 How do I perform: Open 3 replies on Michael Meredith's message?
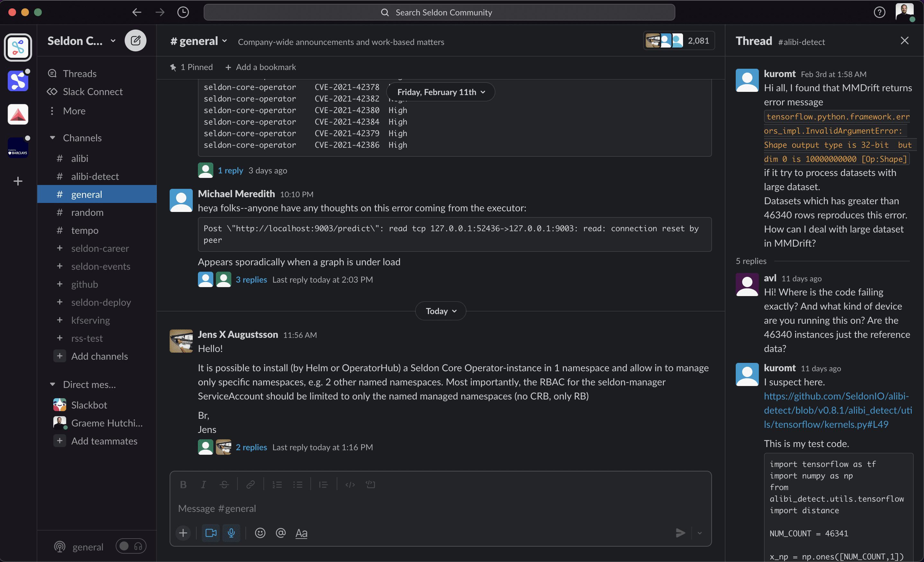click(x=251, y=280)
